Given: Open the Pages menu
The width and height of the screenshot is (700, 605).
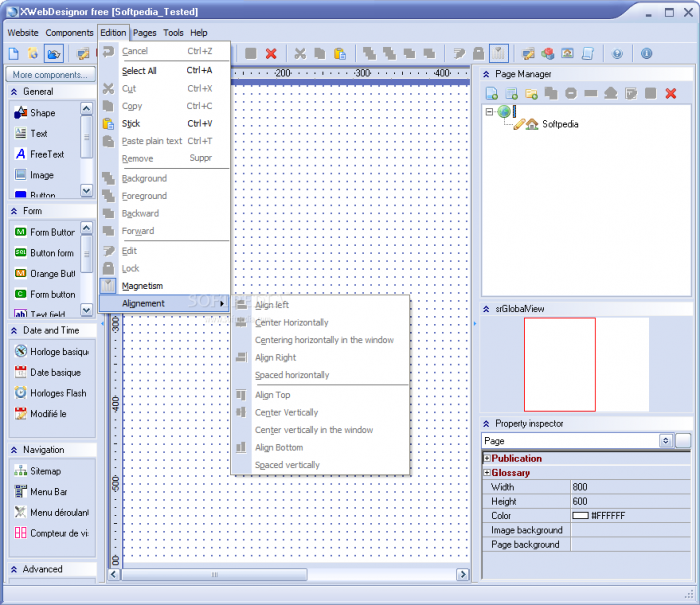Looking at the screenshot, I should click(x=145, y=33).
